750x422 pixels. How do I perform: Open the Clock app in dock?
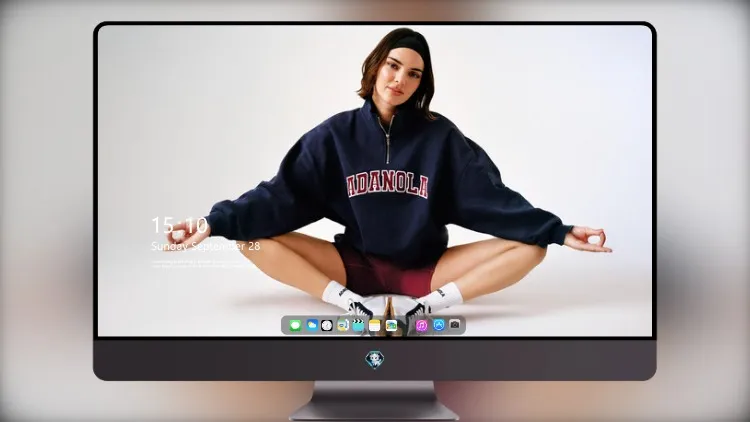[x=327, y=326]
